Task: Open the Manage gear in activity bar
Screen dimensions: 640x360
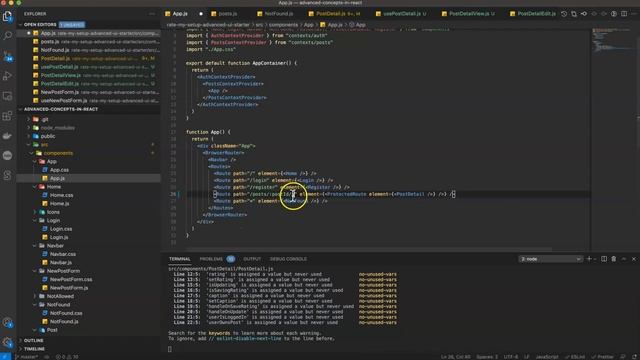Action: click(x=7, y=342)
